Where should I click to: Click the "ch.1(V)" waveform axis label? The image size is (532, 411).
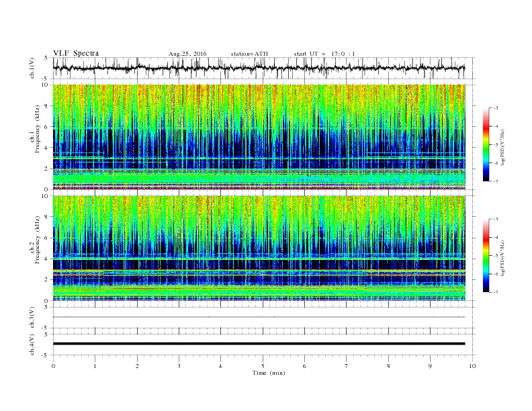[x=32, y=68]
